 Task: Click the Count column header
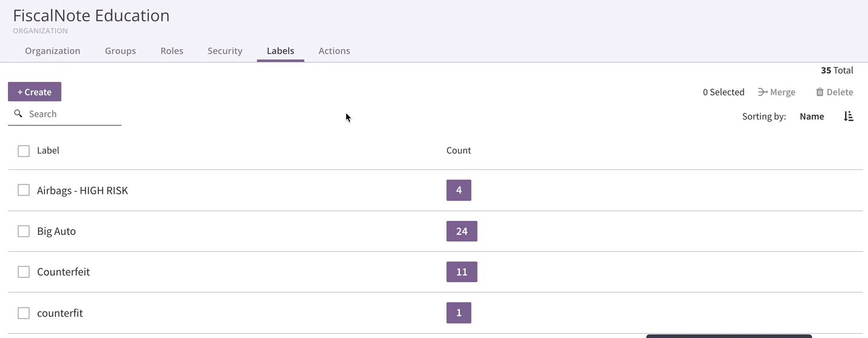coord(459,150)
